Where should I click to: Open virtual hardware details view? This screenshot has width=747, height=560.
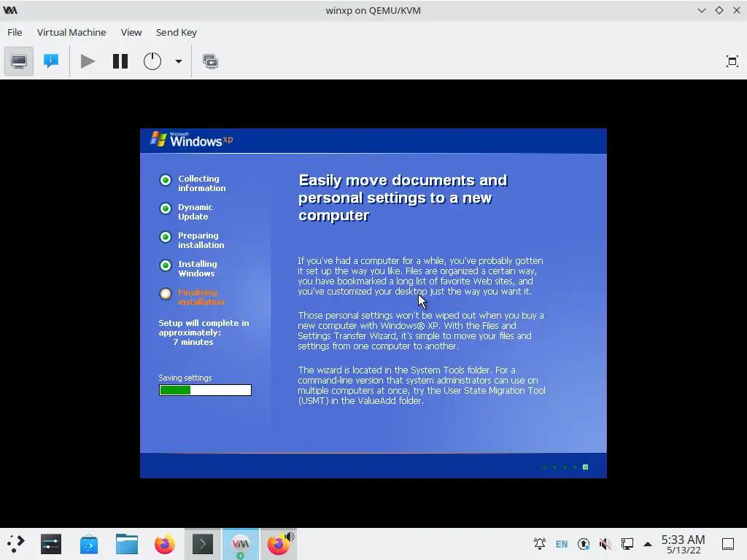coord(51,61)
